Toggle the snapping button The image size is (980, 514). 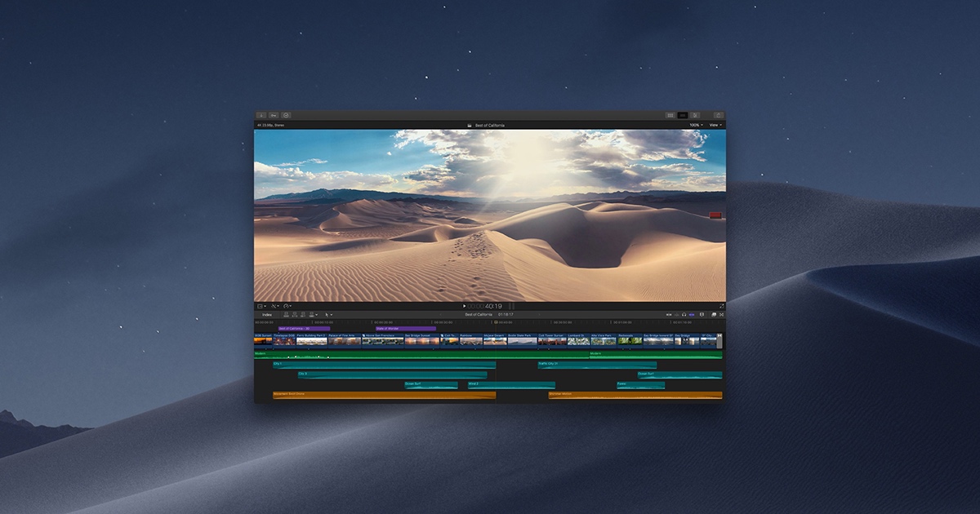coord(692,315)
